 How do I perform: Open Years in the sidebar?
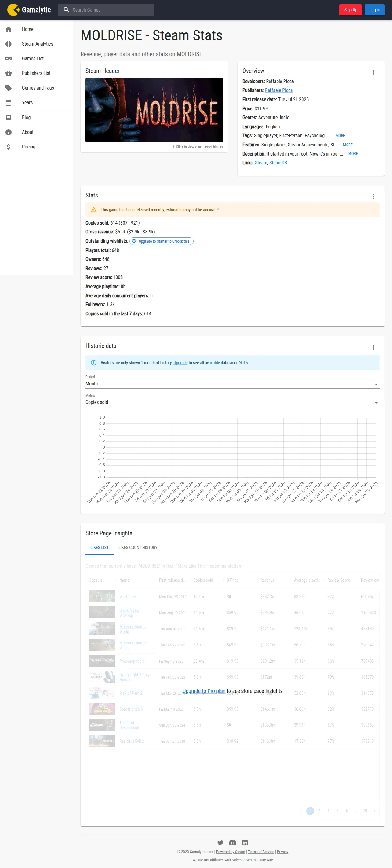(36, 103)
